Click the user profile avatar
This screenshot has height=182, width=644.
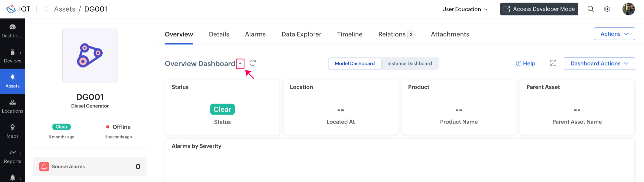click(x=628, y=9)
